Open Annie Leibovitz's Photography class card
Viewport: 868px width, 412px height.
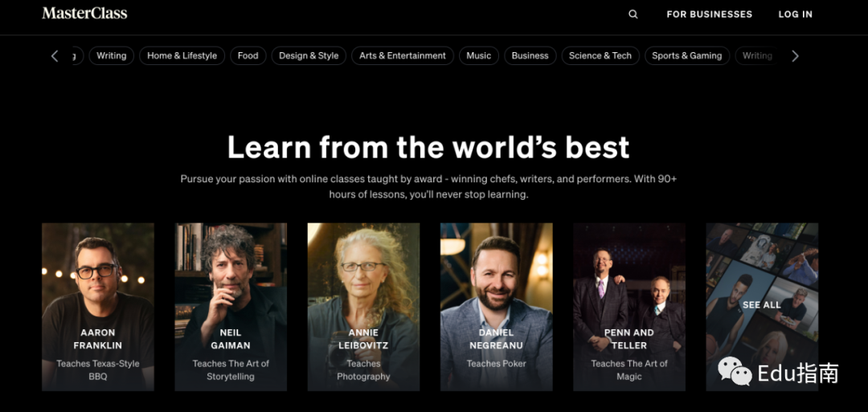tap(363, 306)
